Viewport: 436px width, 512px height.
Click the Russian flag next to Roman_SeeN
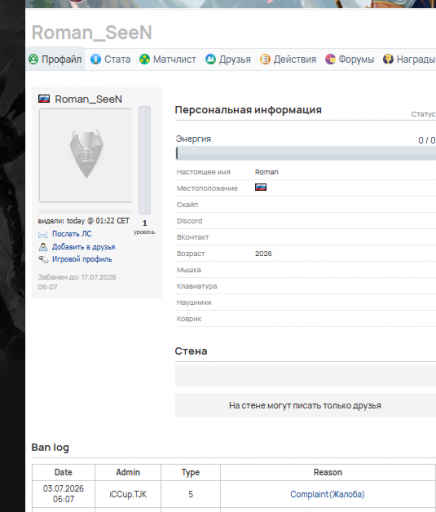point(44,99)
